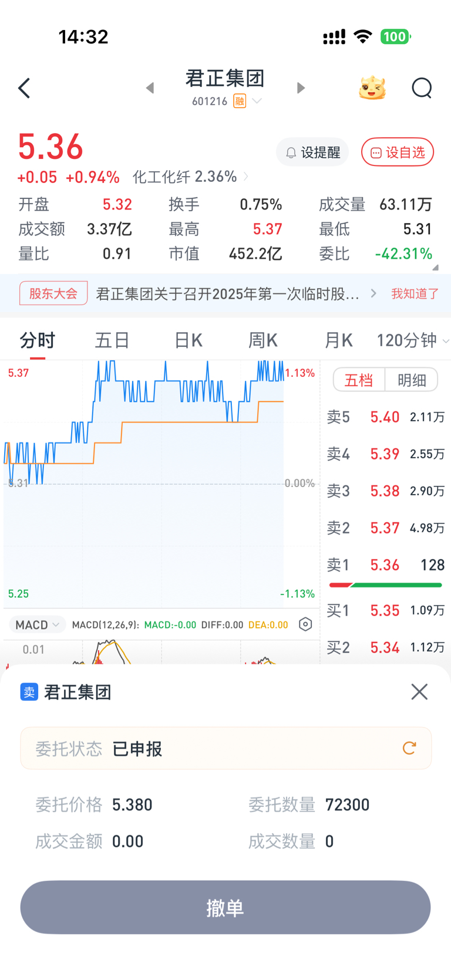451x980 pixels.
Task: Tap 设自选 add to watchlist button
Action: tap(398, 153)
